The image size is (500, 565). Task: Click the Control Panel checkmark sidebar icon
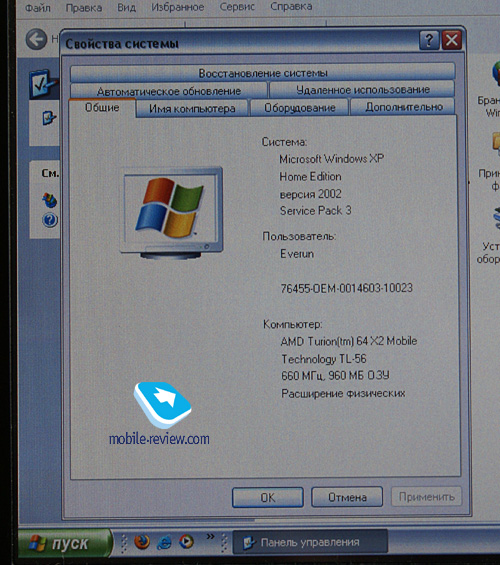44,84
